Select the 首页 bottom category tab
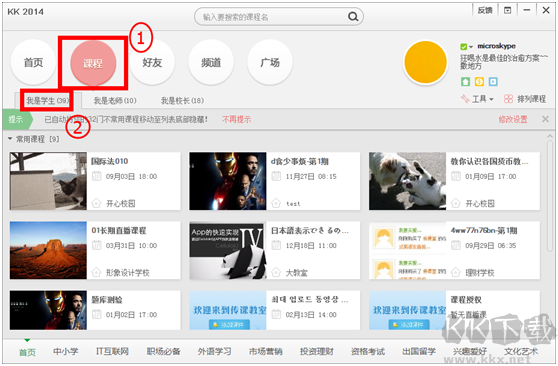Image resolution: width=558 pixels, height=366 pixels. [27, 352]
